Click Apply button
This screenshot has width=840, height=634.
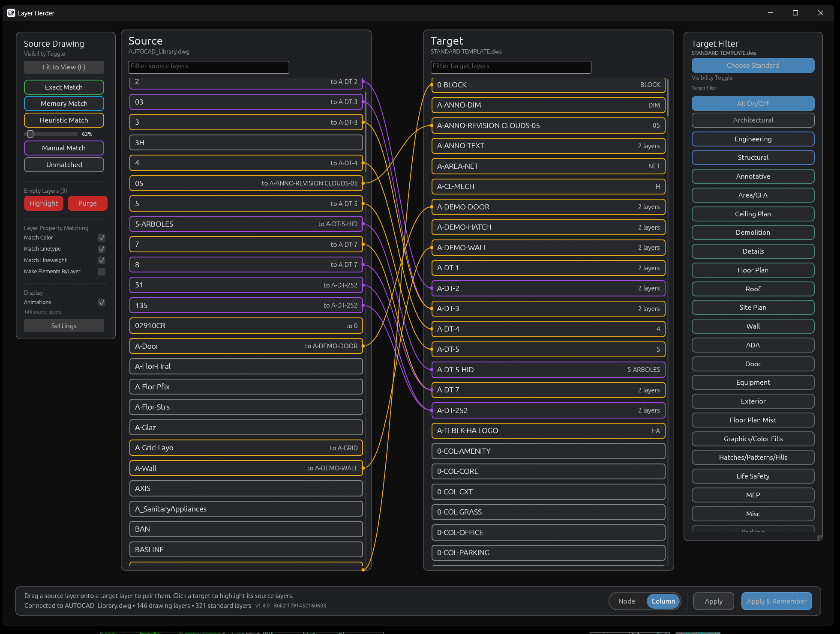714,601
